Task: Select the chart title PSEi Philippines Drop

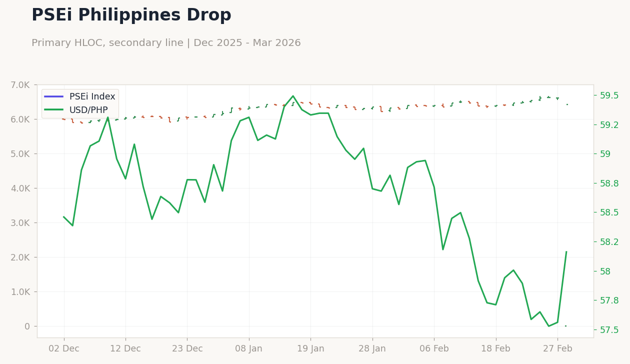Action: 131,15
